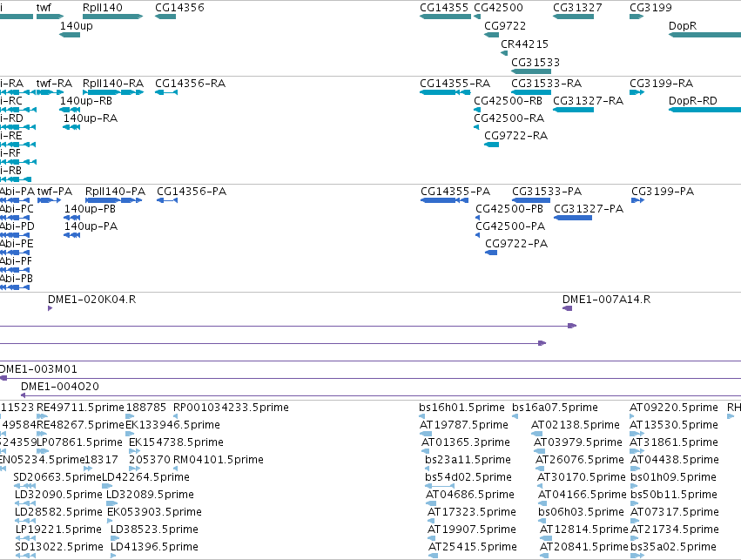The width and height of the screenshot is (741, 560).
Task: Select the bs16a07.5prime EST label
Action: (x=556, y=408)
